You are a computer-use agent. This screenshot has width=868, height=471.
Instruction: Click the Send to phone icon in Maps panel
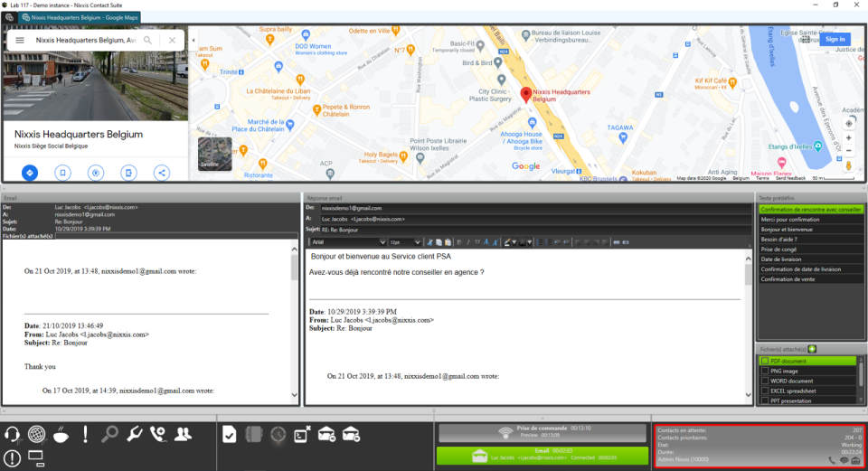(x=128, y=173)
